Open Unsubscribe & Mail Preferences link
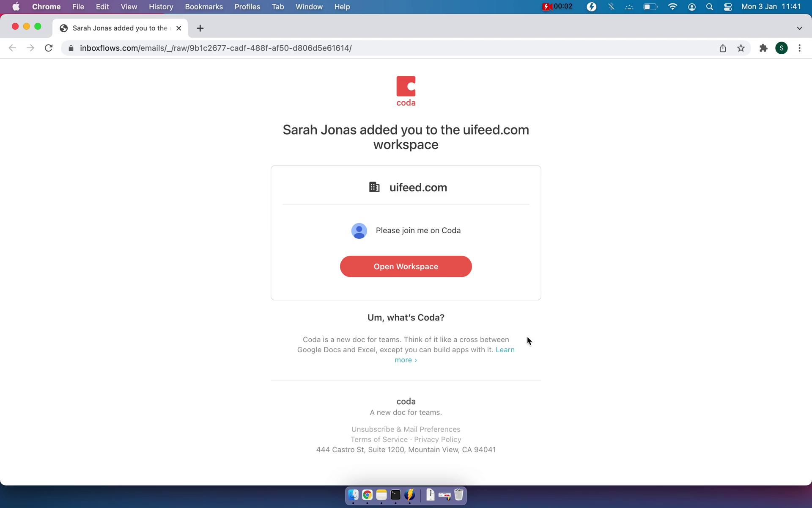The image size is (812, 508). coord(406,429)
